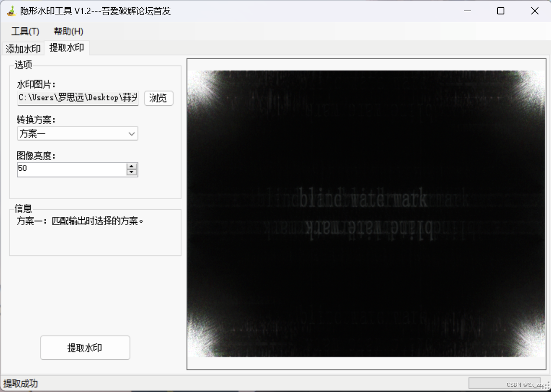Minimize the watermark tool window

pyautogui.click(x=467, y=11)
